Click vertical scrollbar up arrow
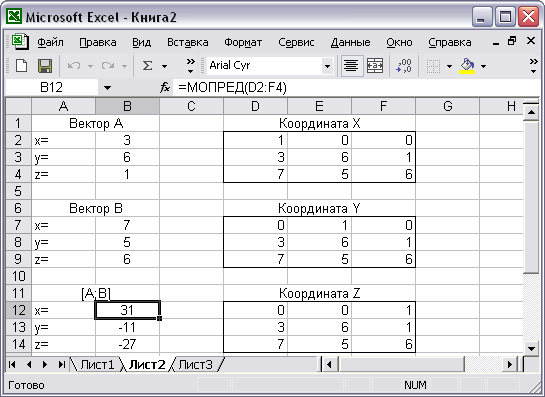 [x=531, y=112]
